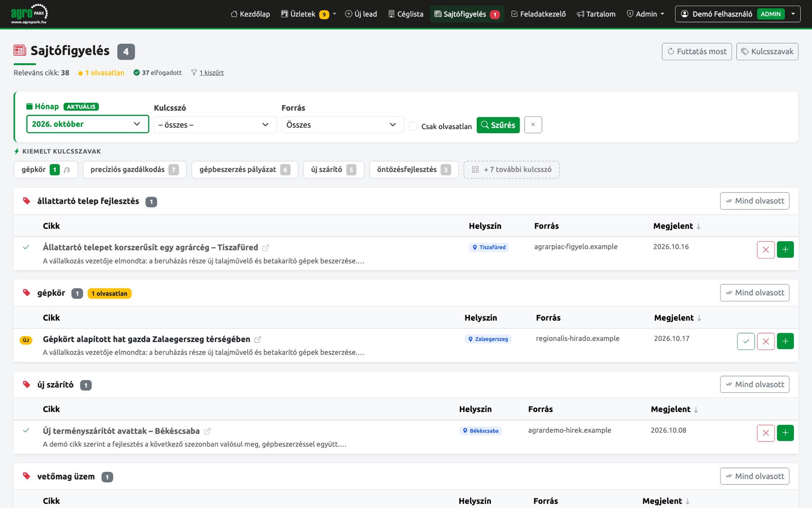Clear filters with the X button
The image size is (812, 508).
point(533,125)
